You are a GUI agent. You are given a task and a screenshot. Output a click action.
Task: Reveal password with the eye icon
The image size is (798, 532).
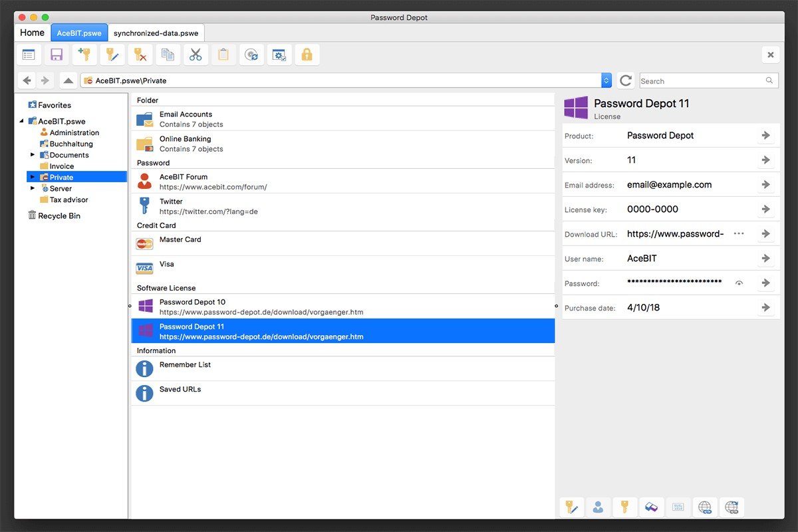point(739,283)
